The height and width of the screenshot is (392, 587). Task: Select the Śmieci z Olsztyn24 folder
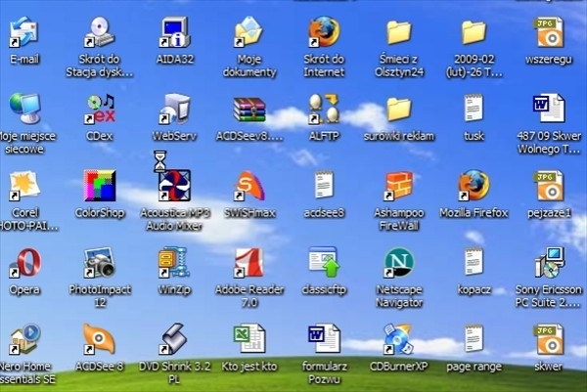[x=399, y=32]
